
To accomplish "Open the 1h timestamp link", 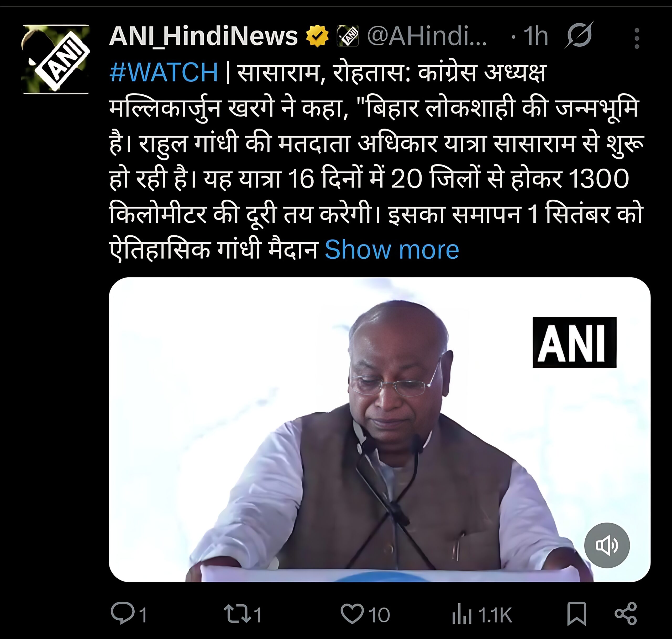I will [x=536, y=36].
